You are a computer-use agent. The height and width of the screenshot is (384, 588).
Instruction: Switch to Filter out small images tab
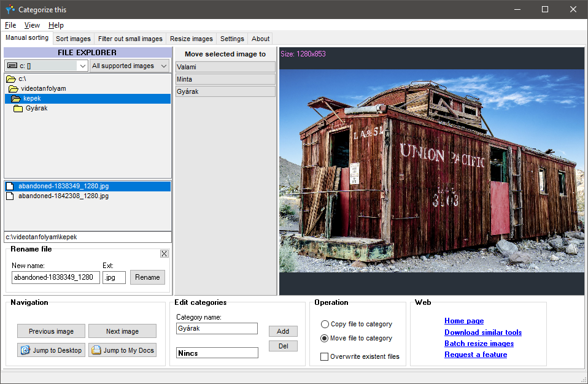point(130,39)
